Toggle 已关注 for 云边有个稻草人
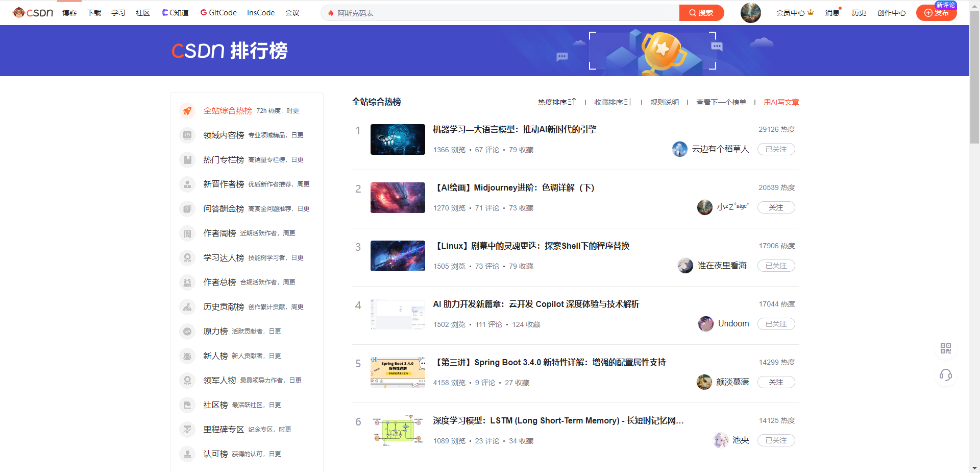Viewport: 980px width, 473px height. point(776,149)
